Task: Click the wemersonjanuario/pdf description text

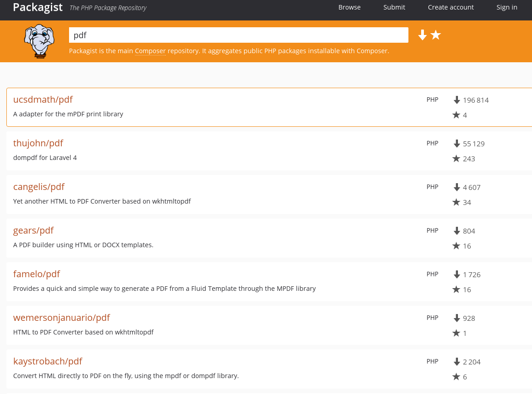Action: (x=83, y=332)
